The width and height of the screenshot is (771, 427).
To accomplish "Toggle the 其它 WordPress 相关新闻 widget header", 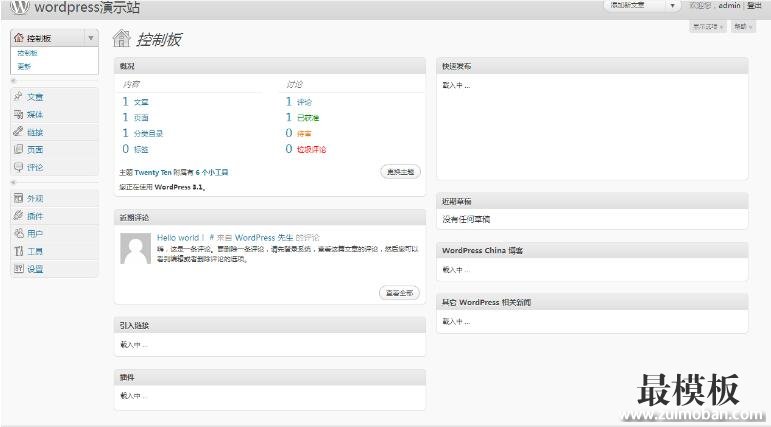I will tap(592, 302).
